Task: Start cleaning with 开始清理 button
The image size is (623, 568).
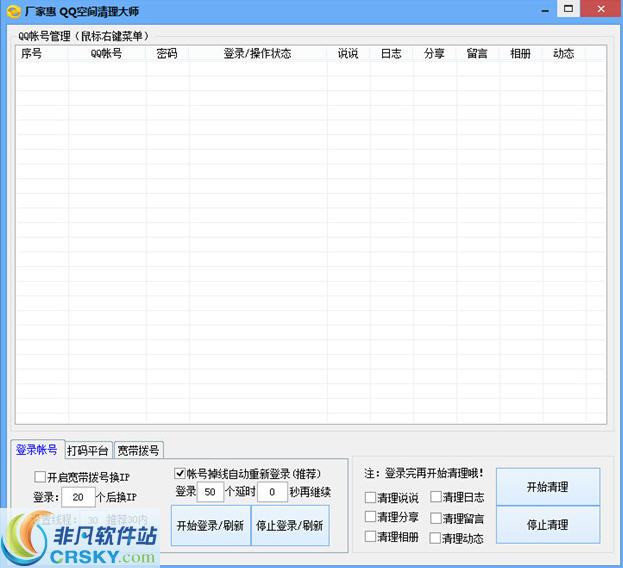Action: [x=548, y=487]
